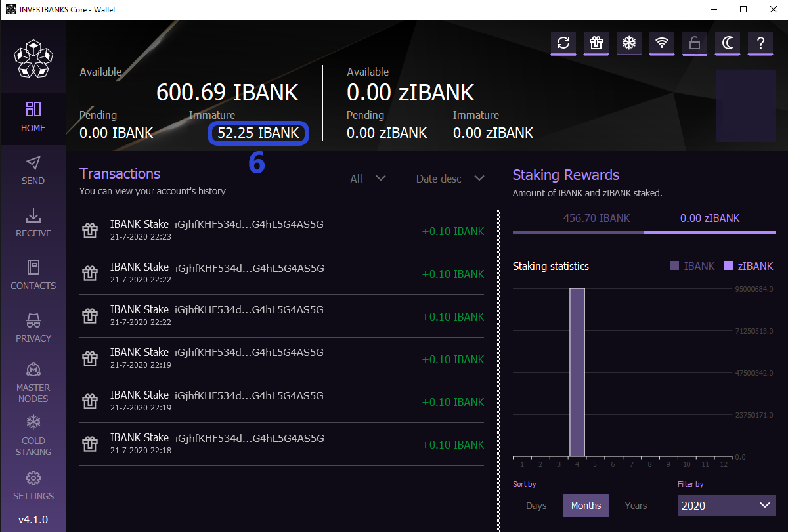Viewport: 788px width, 532px height.
Task: Minimize the INVESTBANKS Core window
Action: pos(712,9)
